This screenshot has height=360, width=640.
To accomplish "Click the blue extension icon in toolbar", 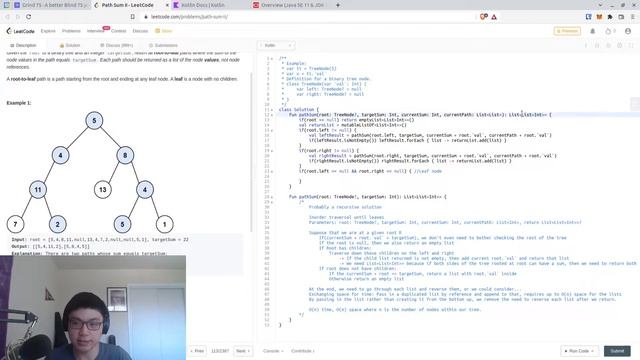I will point(589,17).
